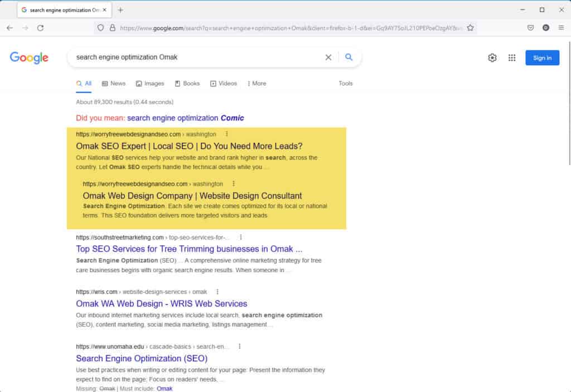Click the padlock site info icon

coord(113,28)
